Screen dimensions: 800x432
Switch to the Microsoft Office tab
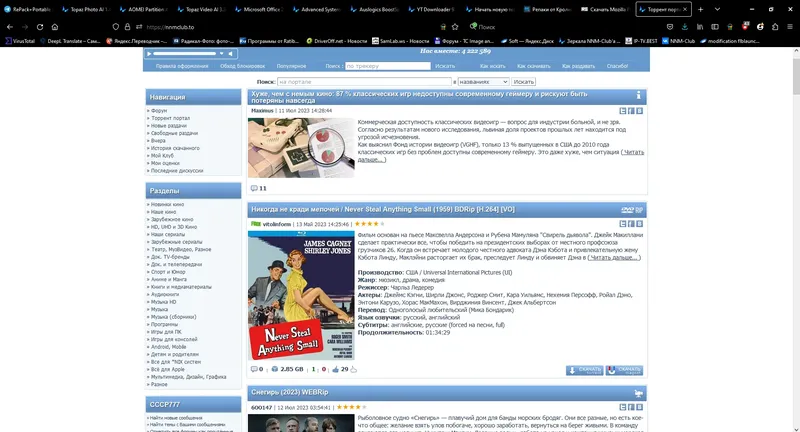tap(260, 9)
